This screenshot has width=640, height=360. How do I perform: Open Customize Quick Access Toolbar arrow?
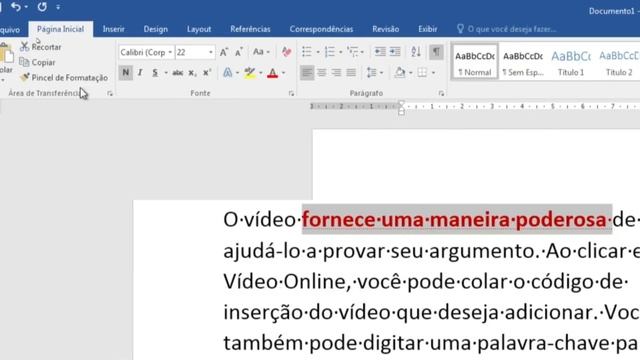tap(58, 7)
